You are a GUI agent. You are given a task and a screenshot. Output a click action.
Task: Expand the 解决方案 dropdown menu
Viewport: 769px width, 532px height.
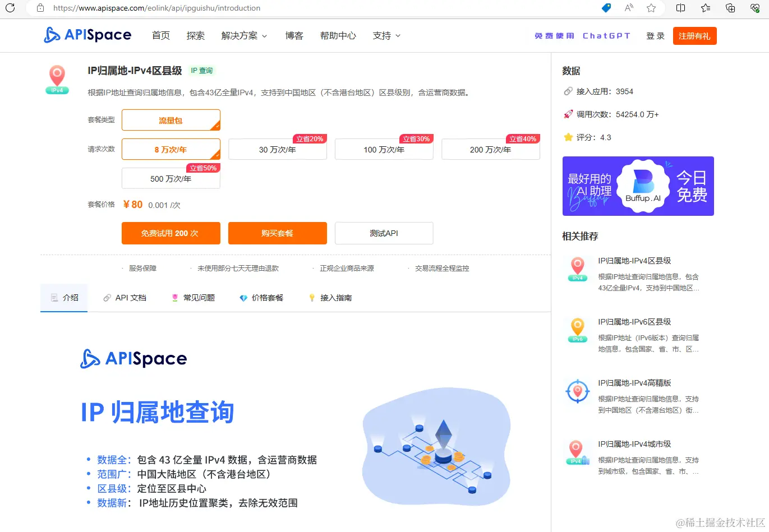244,35
